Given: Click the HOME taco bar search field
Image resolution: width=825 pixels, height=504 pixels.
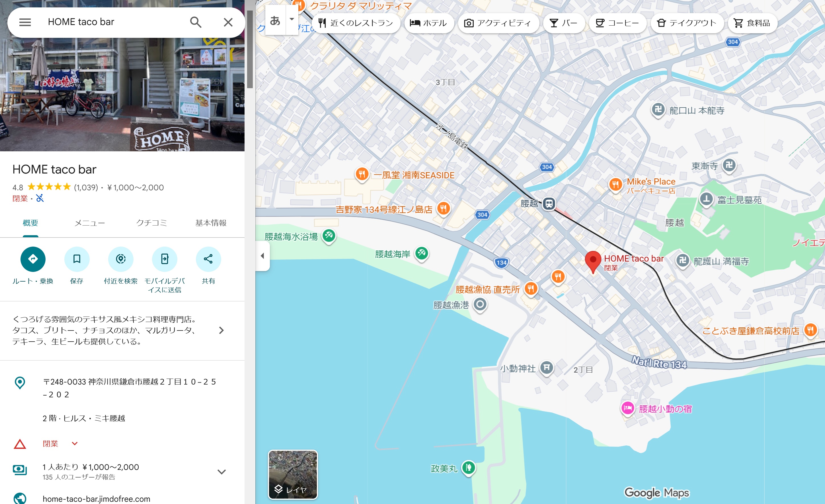Looking at the screenshot, I should pyautogui.click(x=114, y=22).
